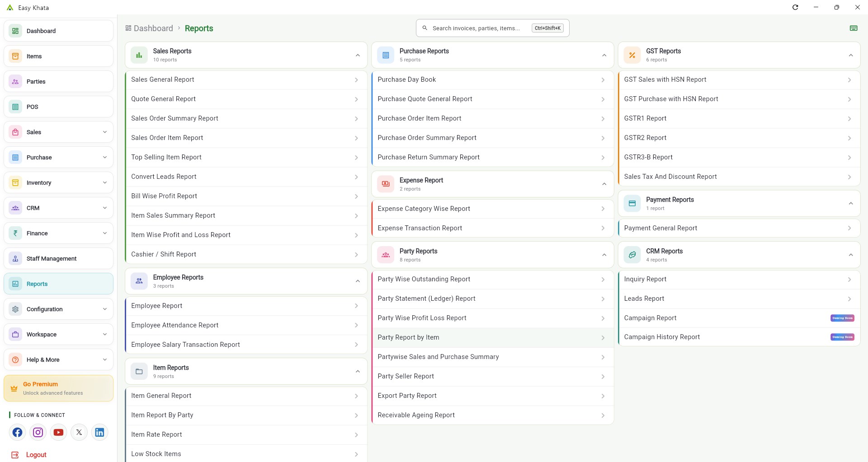
Task: Open Facebook social icon
Action: point(17,432)
